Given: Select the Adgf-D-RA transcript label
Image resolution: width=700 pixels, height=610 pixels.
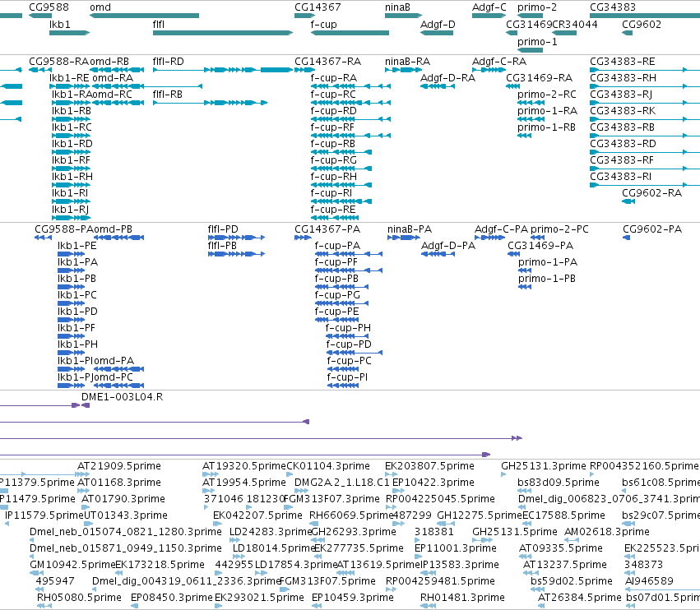Looking at the screenshot, I should 447,77.
